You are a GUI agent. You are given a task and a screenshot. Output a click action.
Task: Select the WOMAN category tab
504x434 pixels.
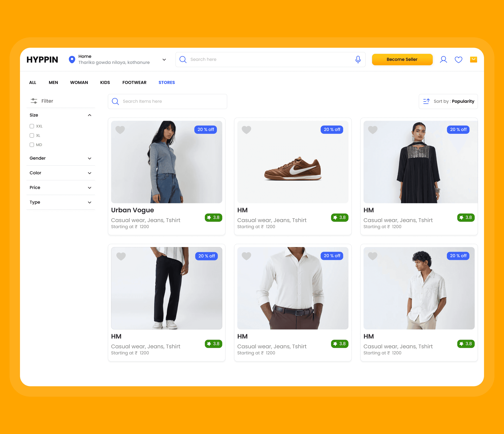point(79,83)
